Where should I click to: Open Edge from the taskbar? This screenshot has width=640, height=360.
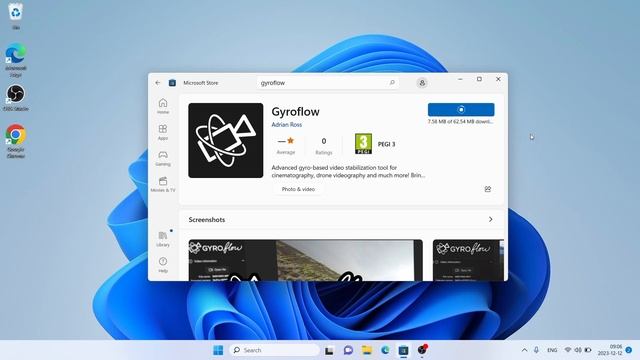coord(385,350)
